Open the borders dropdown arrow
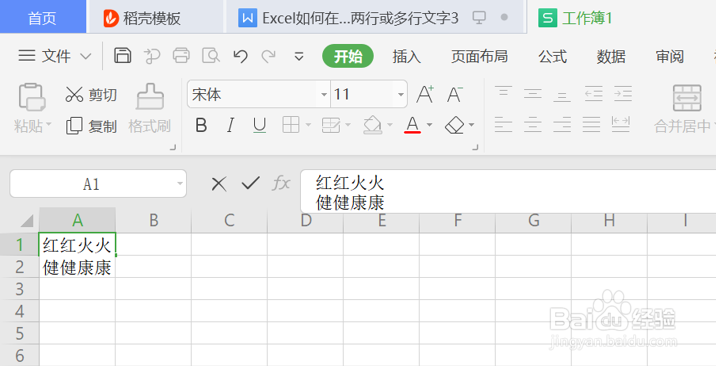Screen dimensions: 716x366 (x=308, y=125)
